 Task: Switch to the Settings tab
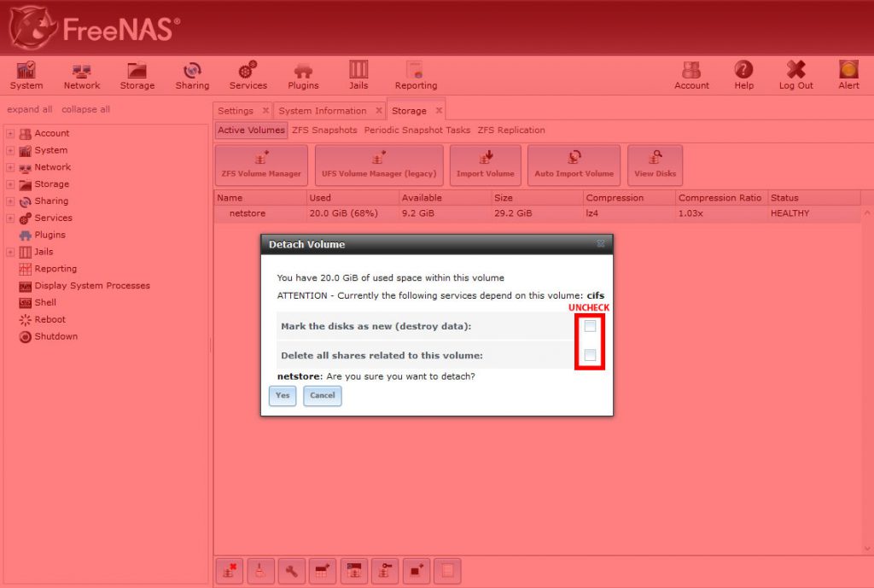(x=236, y=111)
